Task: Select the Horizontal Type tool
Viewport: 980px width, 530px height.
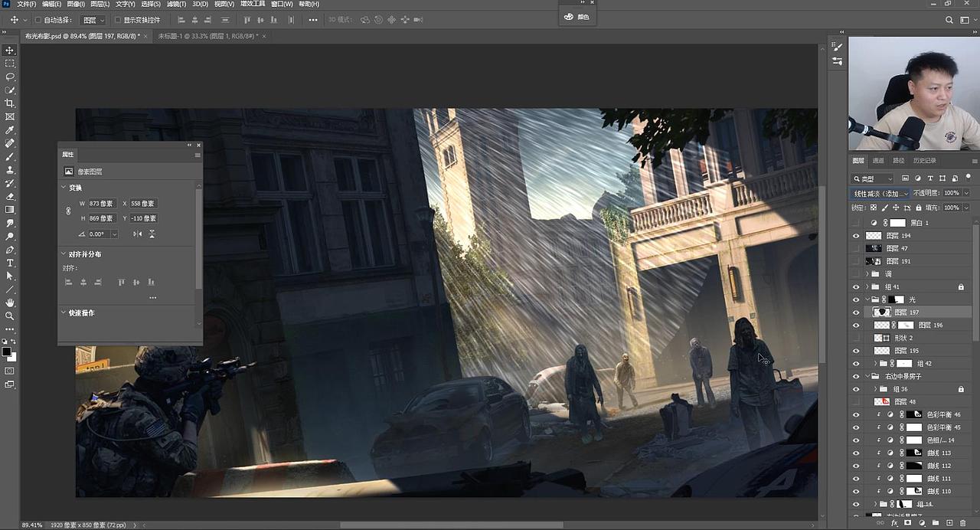Action: click(x=10, y=263)
